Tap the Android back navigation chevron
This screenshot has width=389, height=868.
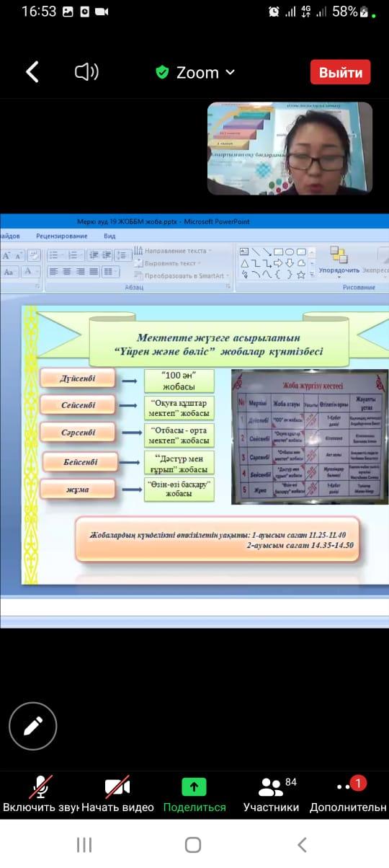coord(302,845)
